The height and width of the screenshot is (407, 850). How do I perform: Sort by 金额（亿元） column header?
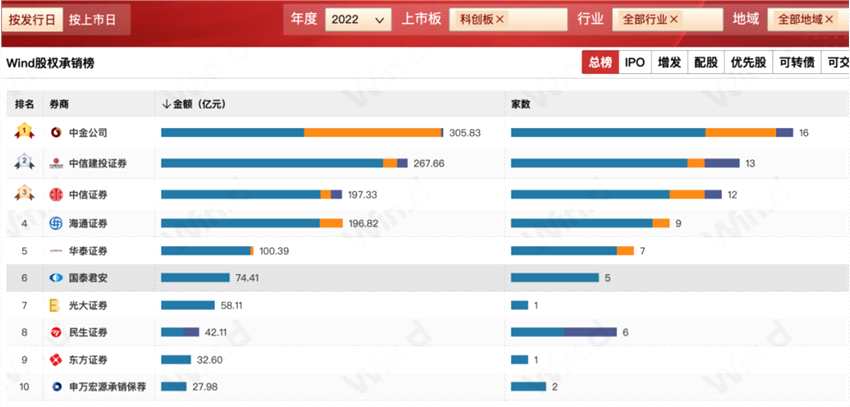[x=194, y=105]
